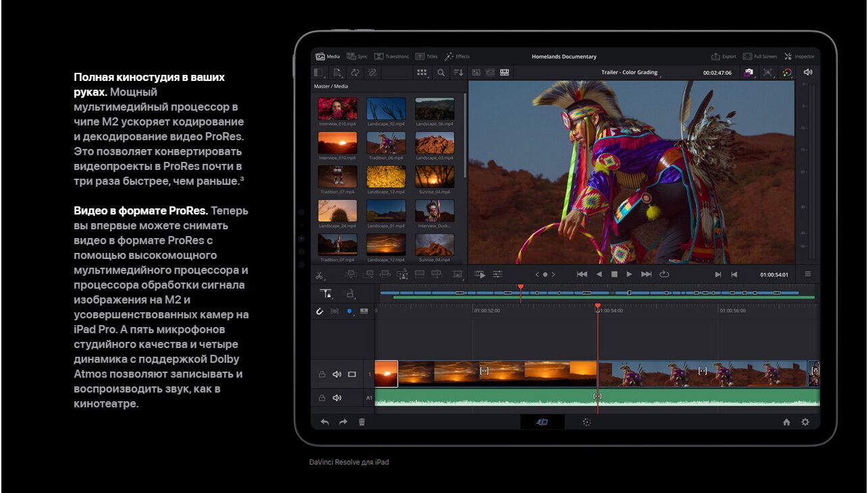Open the Trailer - Color Grading dropdown
This screenshot has width=868, height=493.
pos(629,73)
